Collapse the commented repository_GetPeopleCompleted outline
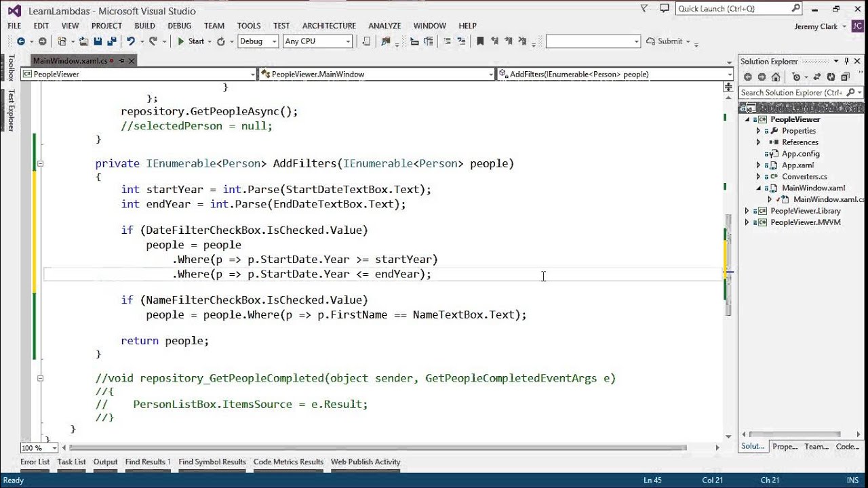The height and width of the screenshot is (488, 868). coord(41,378)
